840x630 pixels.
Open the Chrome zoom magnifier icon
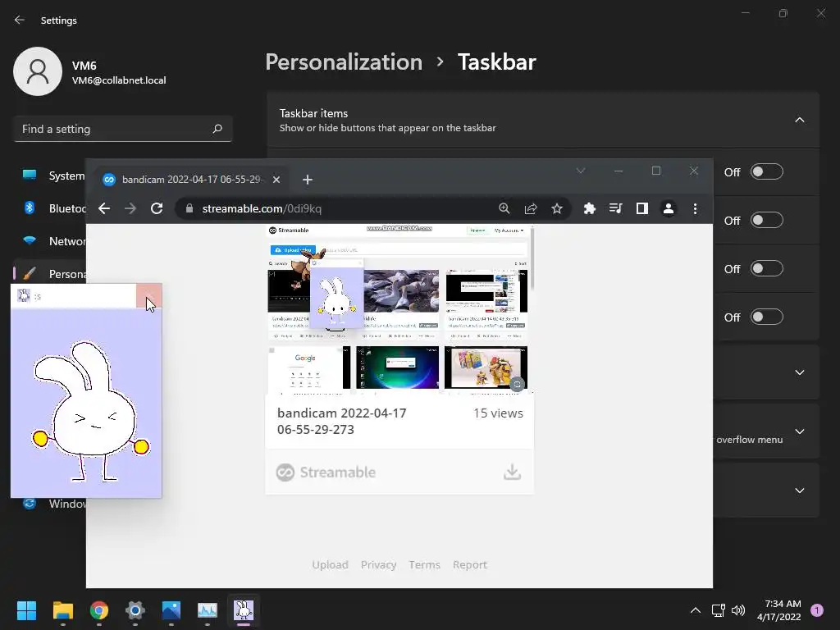pyautogui.click(x=504, y=208)
